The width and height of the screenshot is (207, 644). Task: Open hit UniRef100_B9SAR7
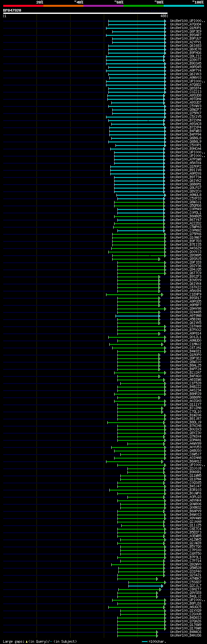186,35
